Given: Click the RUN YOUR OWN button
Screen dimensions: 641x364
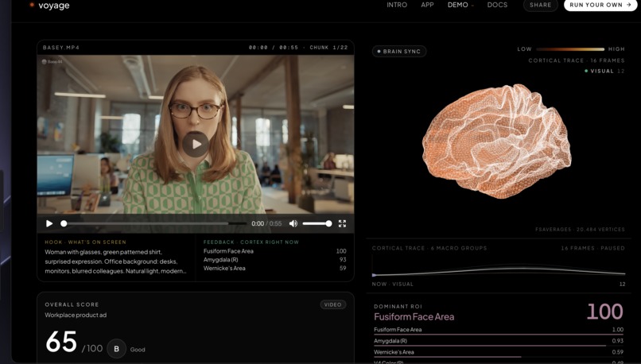Looking at the screenshot, I should 600,5.
